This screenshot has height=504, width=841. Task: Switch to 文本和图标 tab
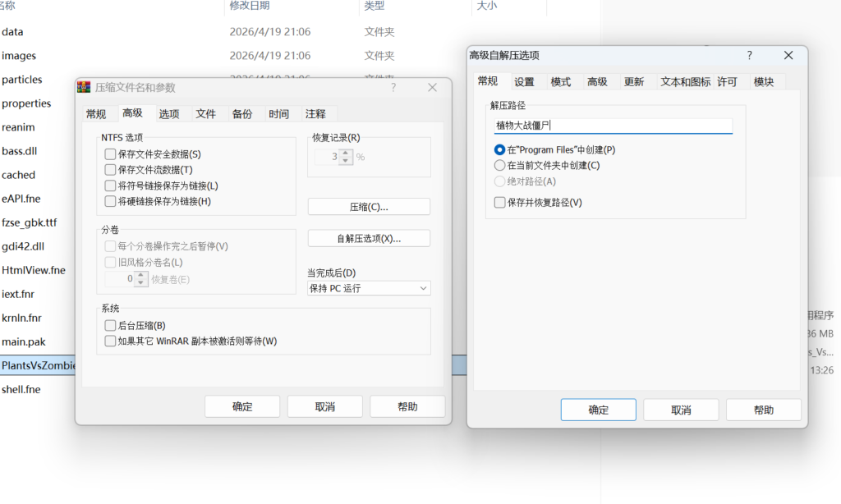coord(685,82)
